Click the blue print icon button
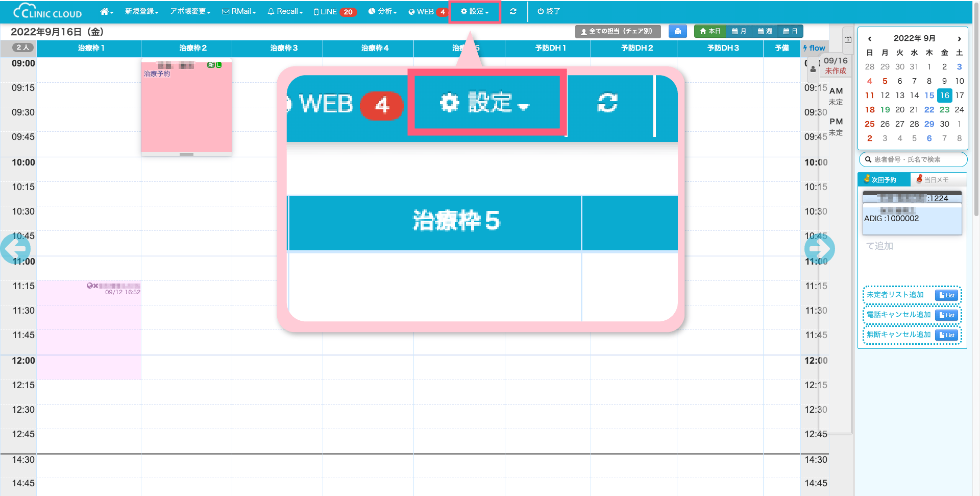The height and width of the screenshot is (496, 980). point(677,31)
